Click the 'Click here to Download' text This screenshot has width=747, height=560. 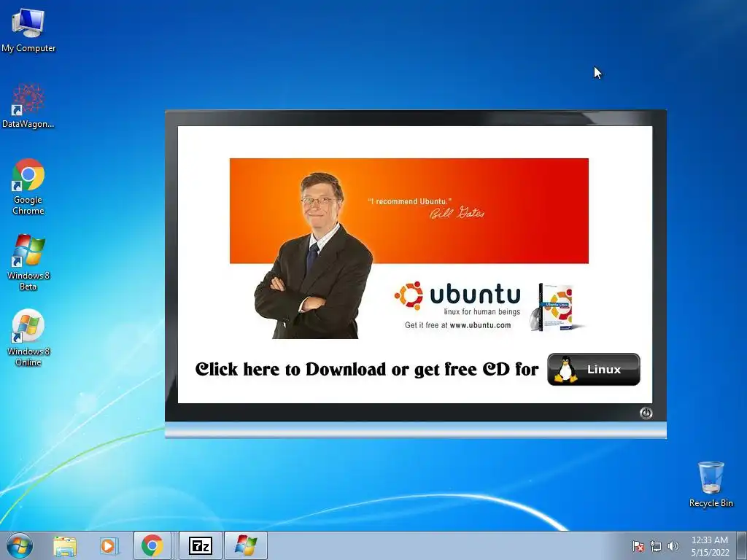click(x=367, y=370)
